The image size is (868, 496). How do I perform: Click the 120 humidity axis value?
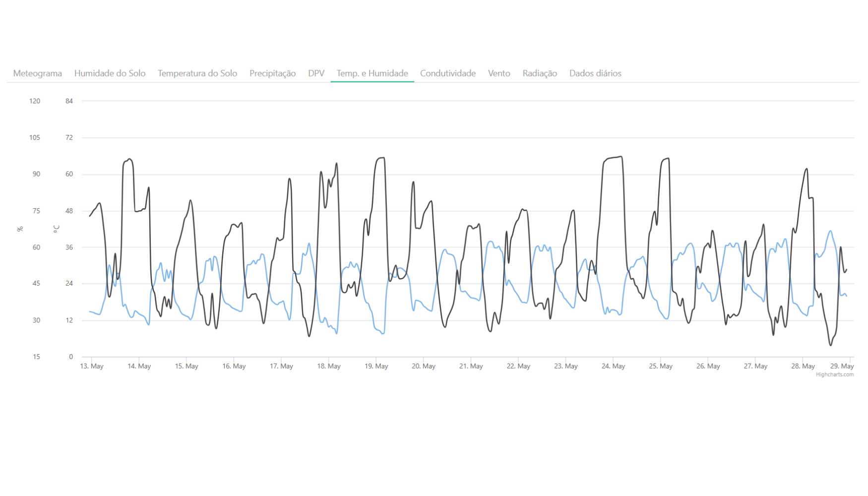[35, 101]
